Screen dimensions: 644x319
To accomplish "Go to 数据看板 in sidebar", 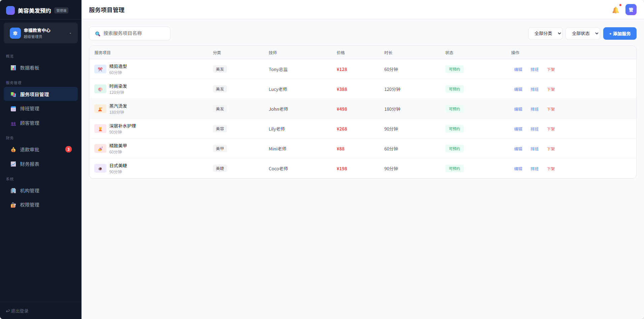I will [30, 68].
